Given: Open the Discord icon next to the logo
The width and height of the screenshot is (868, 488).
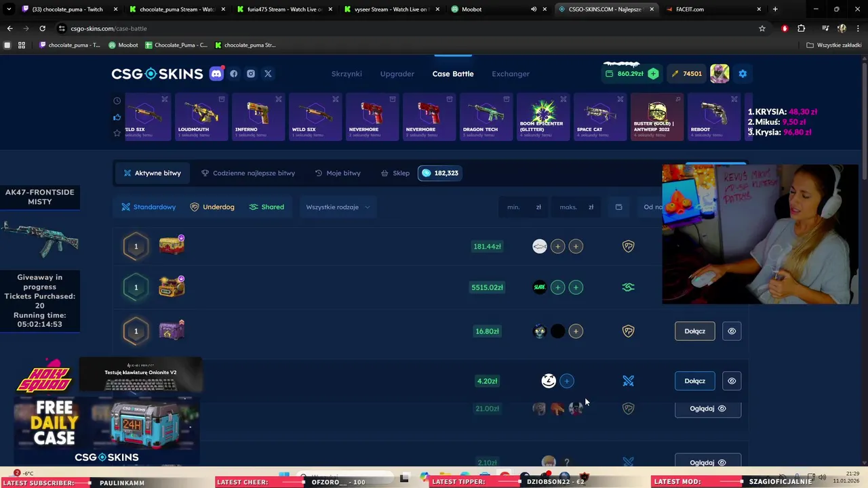Looking at the screenshot, I should 216,73.
